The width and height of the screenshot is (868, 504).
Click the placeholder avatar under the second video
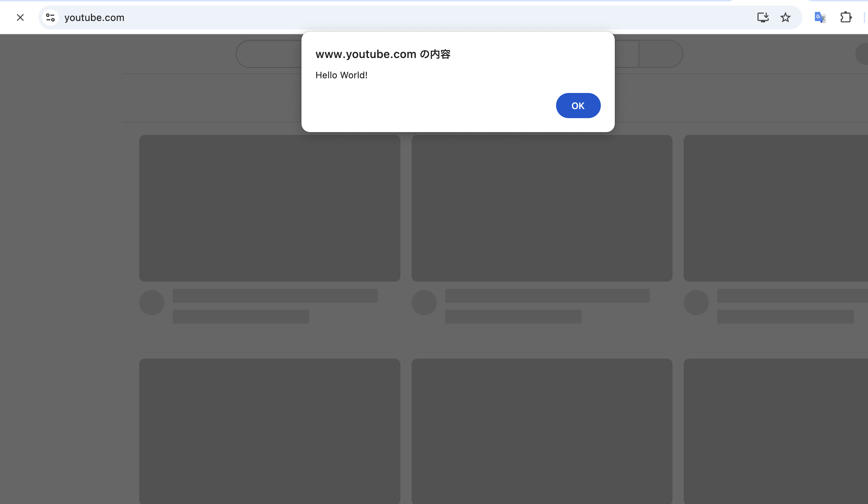pyautogui.click(x=424, y=303)
